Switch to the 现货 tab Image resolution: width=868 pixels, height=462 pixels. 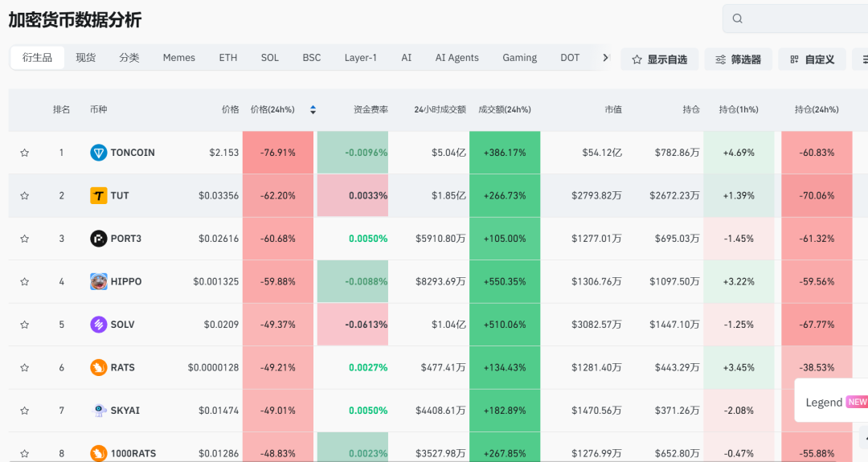pyautogui.click(x=86, y=58)
